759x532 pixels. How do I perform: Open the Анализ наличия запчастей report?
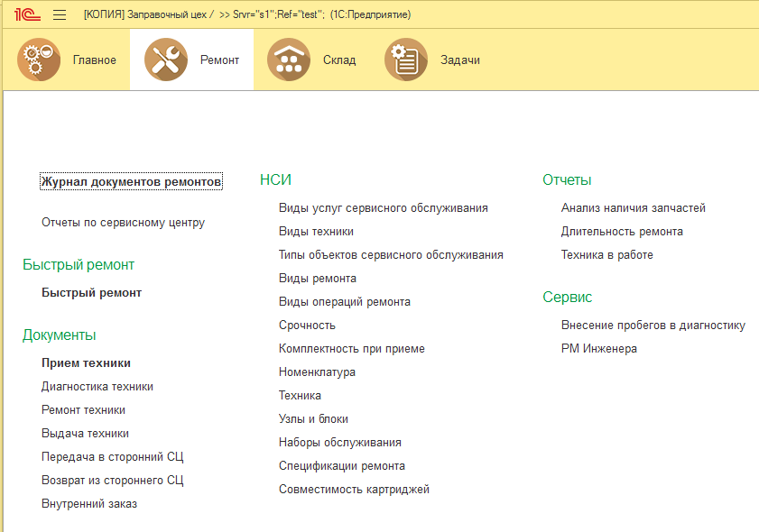coord(633,208)
